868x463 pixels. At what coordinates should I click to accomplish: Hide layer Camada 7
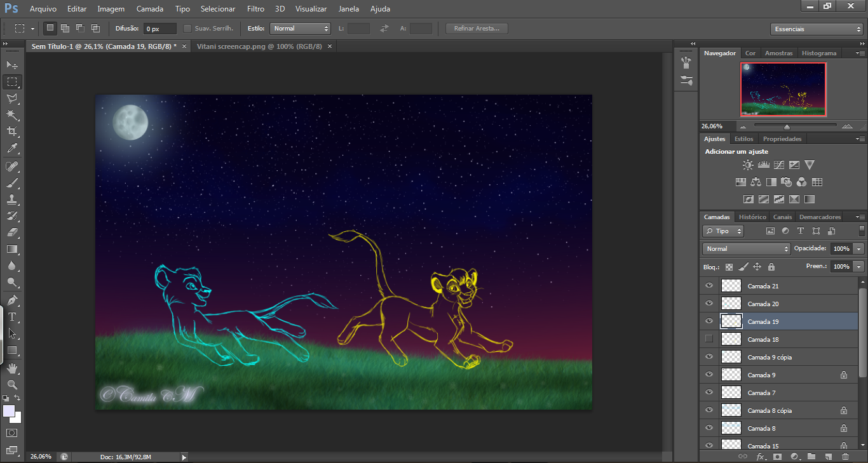[x=709, y=393]
